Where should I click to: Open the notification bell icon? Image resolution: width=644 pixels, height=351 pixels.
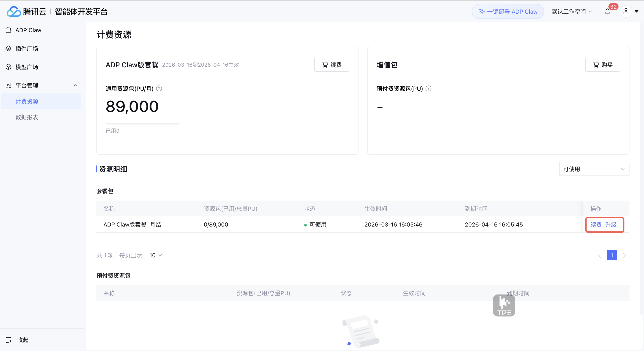pos(607,11)
